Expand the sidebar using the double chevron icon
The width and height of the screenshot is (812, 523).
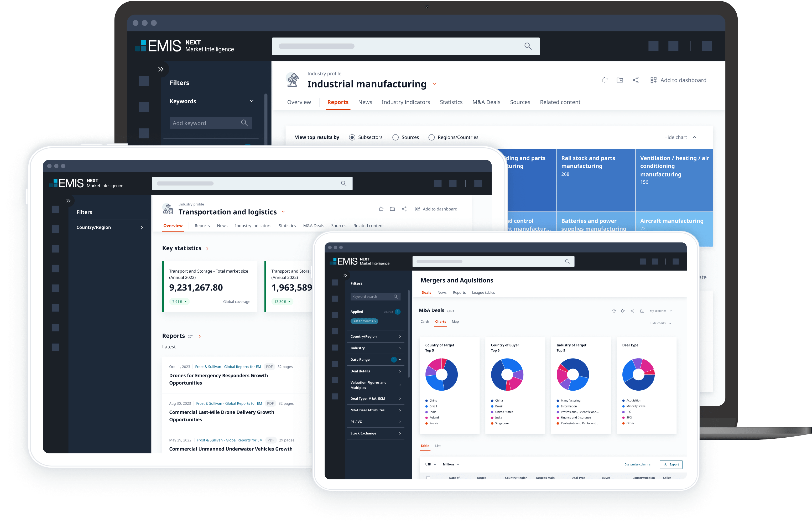click(161, 69)
